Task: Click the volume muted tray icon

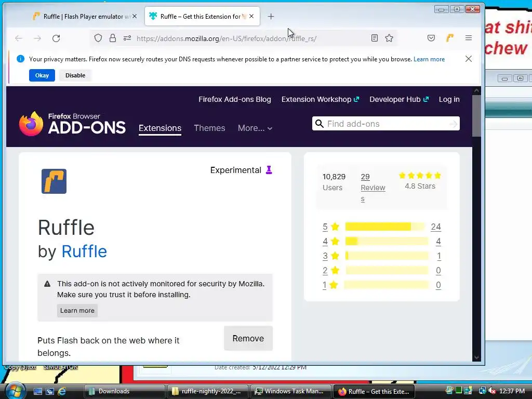Action: (491, 391)
